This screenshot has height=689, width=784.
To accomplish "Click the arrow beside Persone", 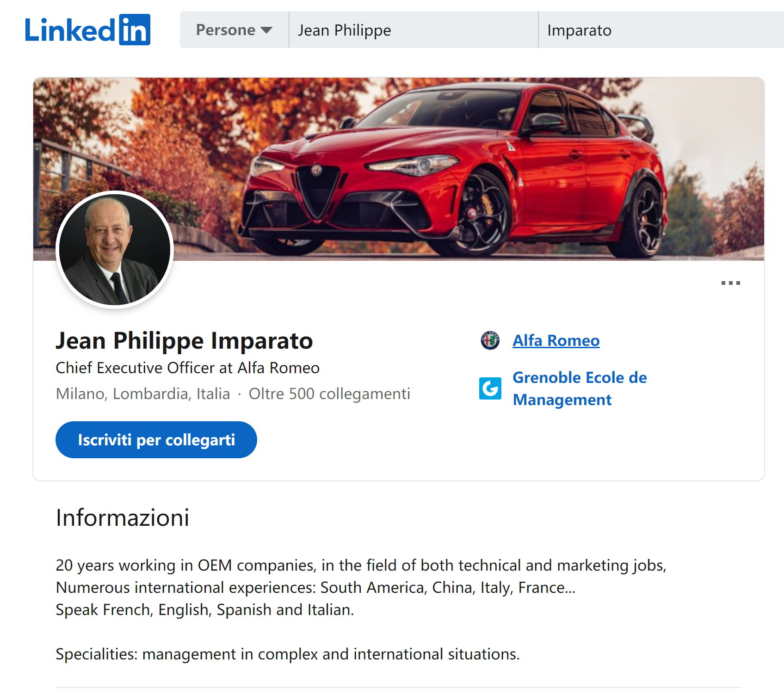I will coord(266,30).
